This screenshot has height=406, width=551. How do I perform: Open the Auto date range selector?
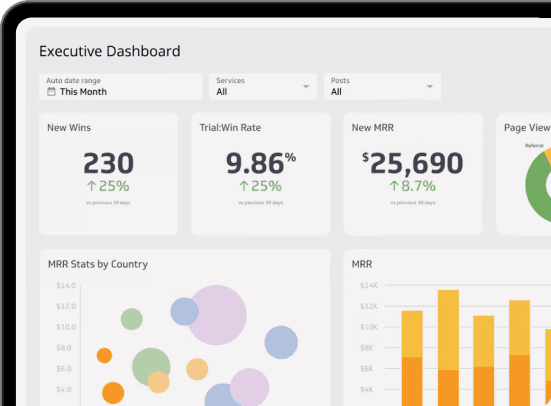click(121, 86)
